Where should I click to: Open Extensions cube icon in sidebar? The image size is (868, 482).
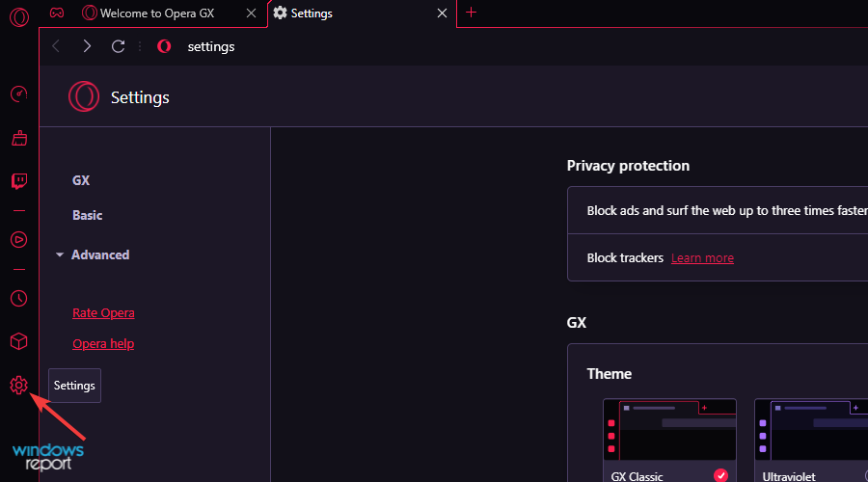[19, 341]
